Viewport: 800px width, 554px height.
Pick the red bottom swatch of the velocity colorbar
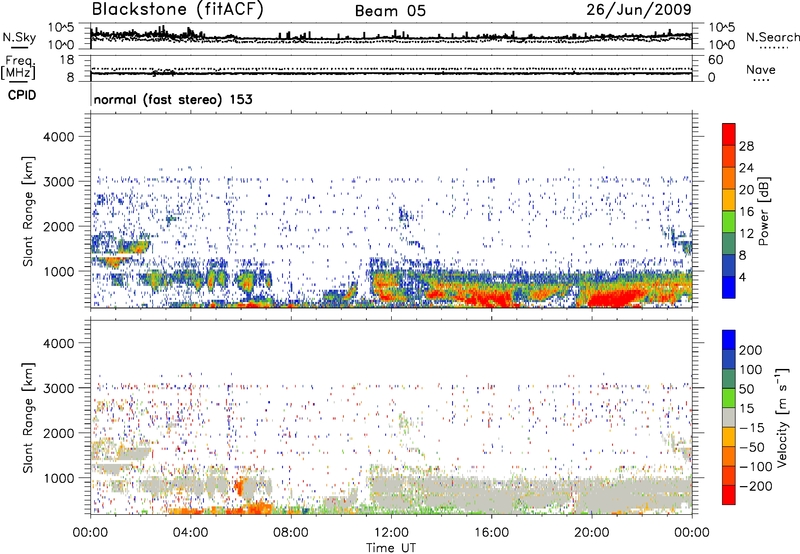pyautogui.click(x=729, y=495)
